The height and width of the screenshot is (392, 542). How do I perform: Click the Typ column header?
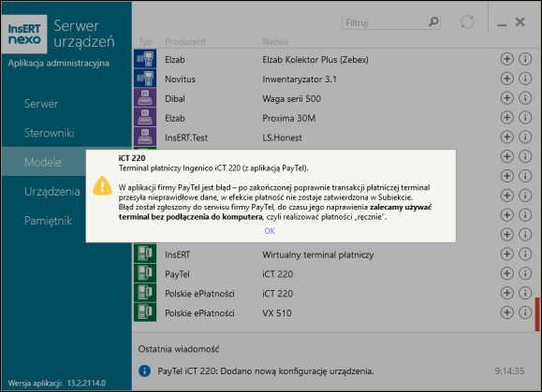pos(145,42)
